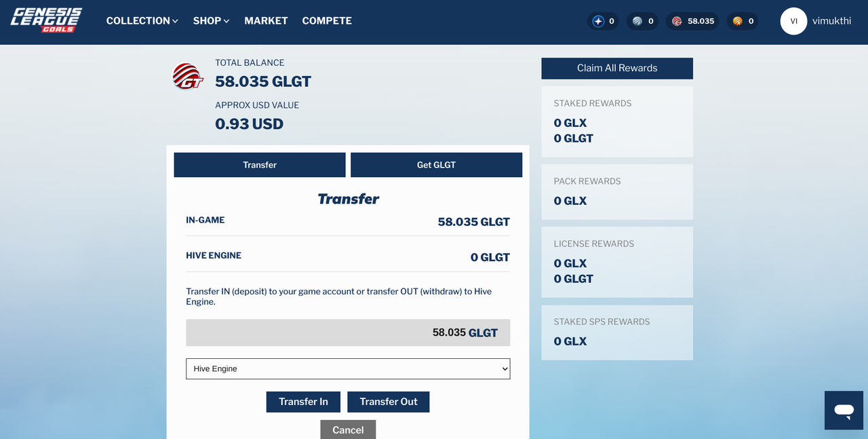The width and height of the screenshot is (868, 439).
Task: Expand the SHOP menu
Action: 211,21
